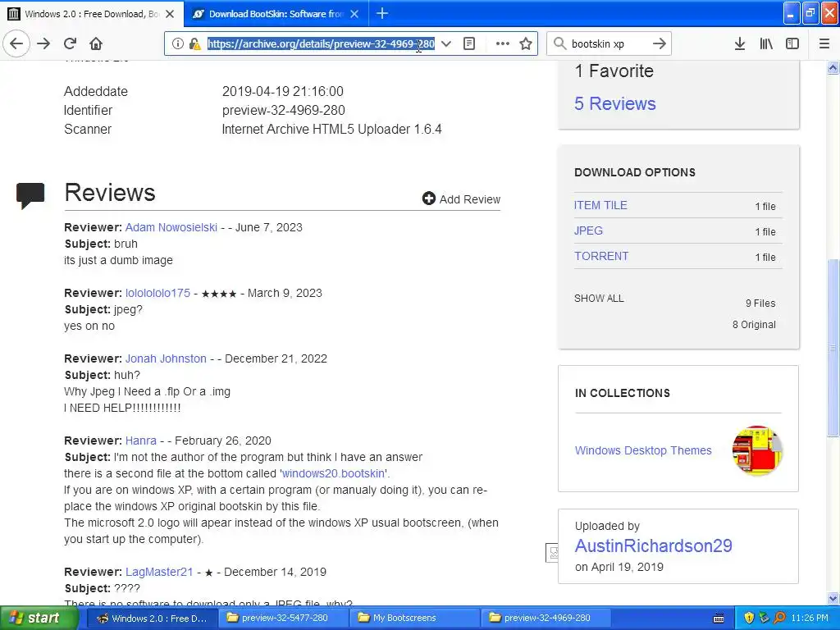Screen dimensions: 840x630
Task: Click the 1 Favorite text
Action: [x=614, y=71]
